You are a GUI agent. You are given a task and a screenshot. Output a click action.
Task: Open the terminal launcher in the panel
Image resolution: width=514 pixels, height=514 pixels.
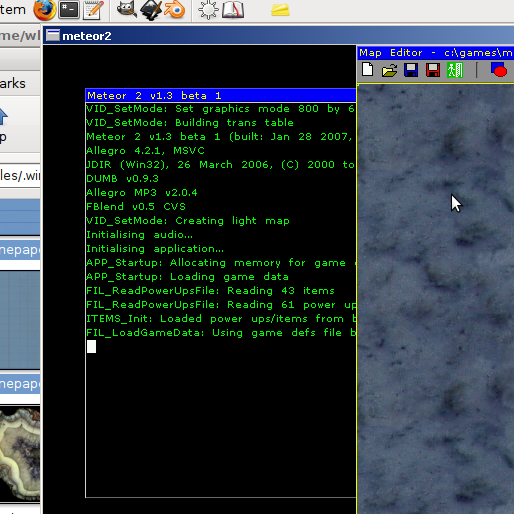[69, 10]
